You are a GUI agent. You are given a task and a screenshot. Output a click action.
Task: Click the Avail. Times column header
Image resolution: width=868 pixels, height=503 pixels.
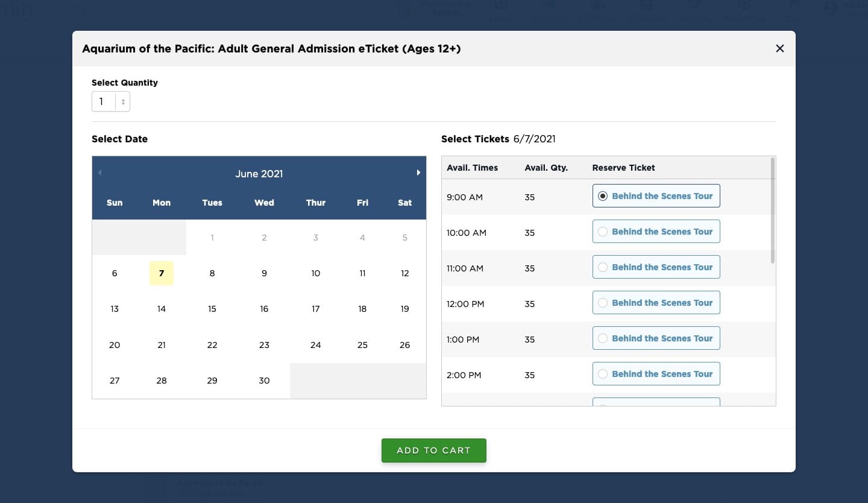click(473, 168)
